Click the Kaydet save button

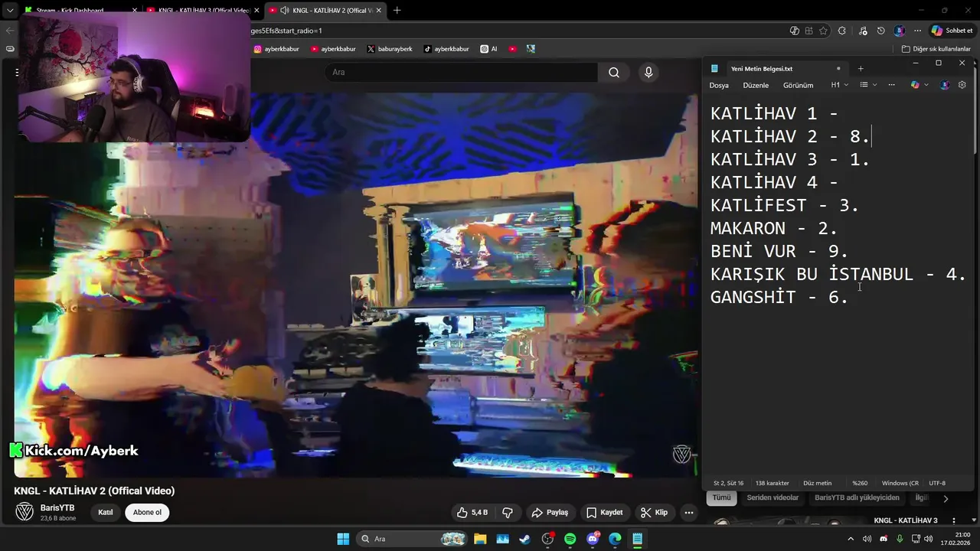pyautogui.click(x=604, y=513)
